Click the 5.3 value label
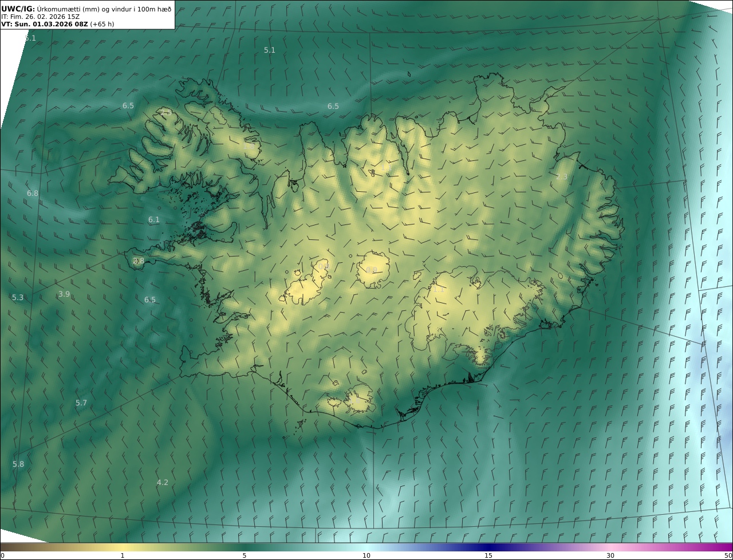 (18, 298)
